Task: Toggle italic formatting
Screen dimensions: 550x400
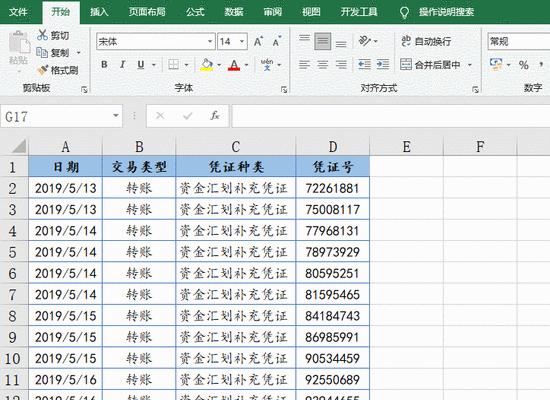Action: click(122, 65)
